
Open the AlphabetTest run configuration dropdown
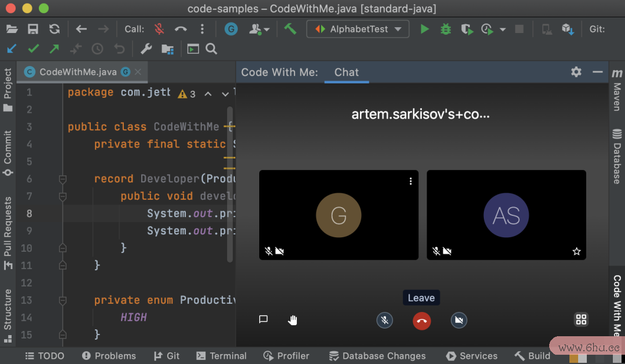click(358, 29)
